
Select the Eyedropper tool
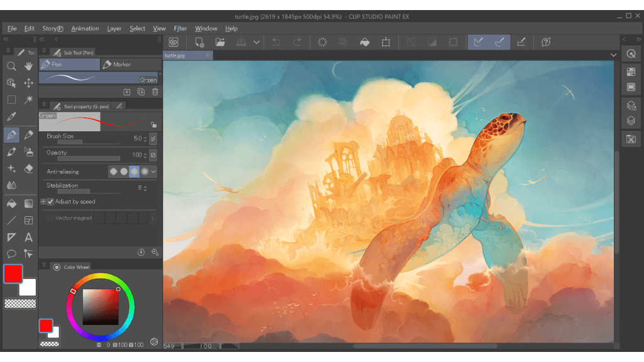coord(11,117)
